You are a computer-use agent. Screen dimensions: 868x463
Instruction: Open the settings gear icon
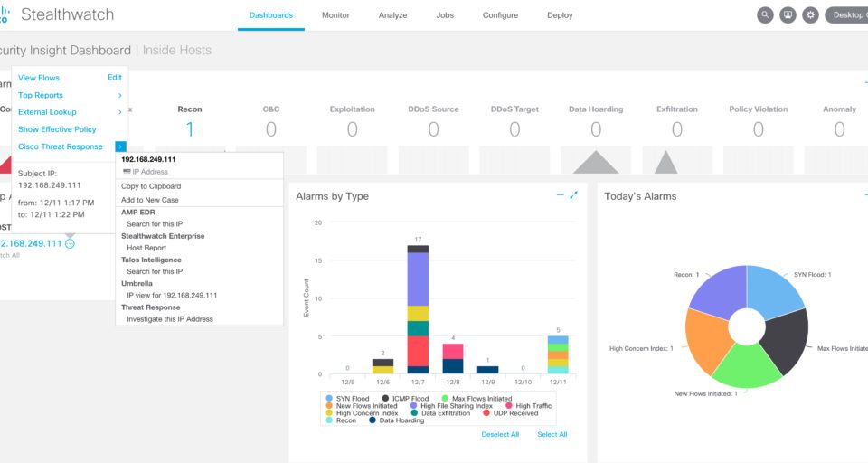pos(810,15)
